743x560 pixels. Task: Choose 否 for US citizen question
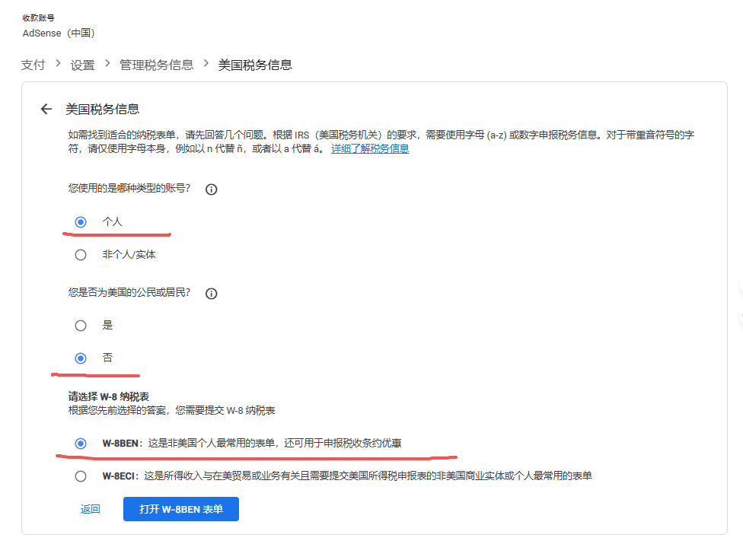pyautogui.click(x=81, y=358)
